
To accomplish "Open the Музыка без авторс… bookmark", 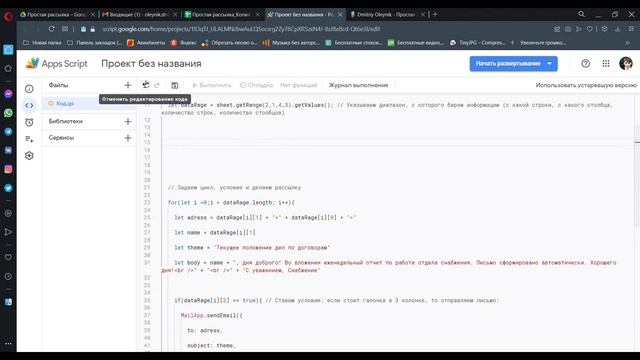I will click(291, 42).
